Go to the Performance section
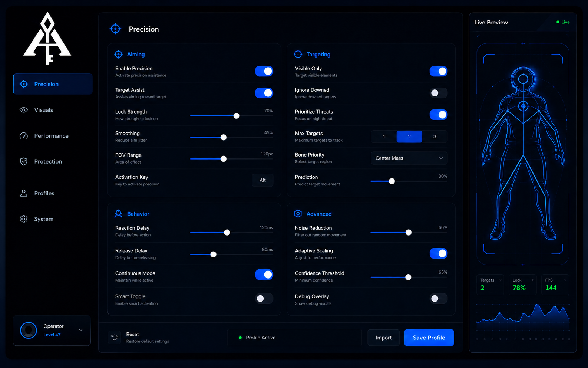The width and height of the screenshot is (588, 368). (53, 136)
